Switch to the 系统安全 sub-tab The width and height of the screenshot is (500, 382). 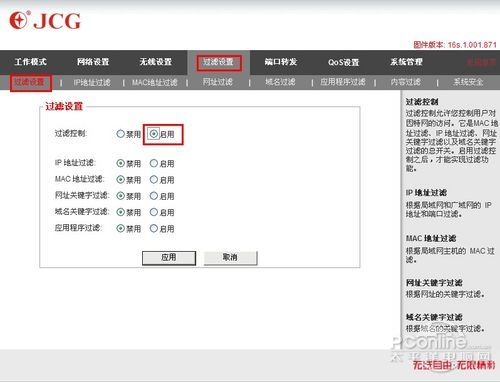click(x=468, y=82)
